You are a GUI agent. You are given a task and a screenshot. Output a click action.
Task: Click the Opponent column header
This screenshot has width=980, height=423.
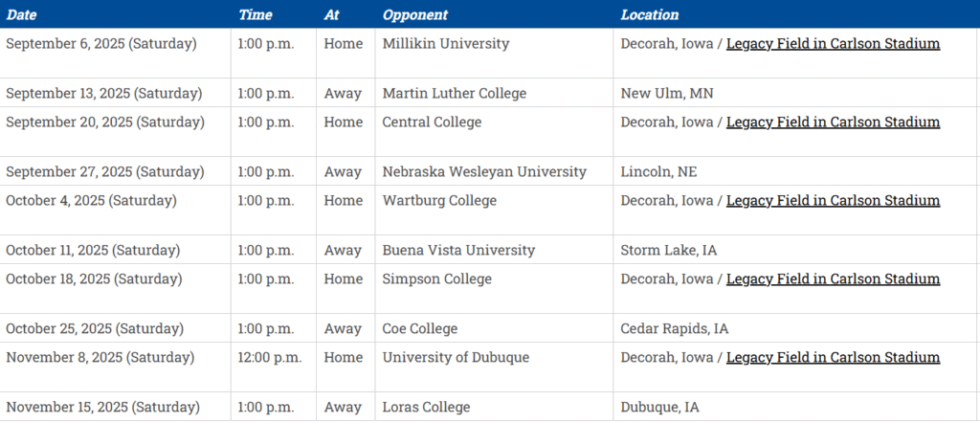tap(415, 14)
